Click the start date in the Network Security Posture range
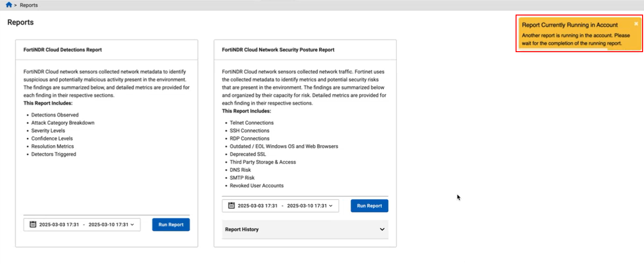 pos(257,205)
